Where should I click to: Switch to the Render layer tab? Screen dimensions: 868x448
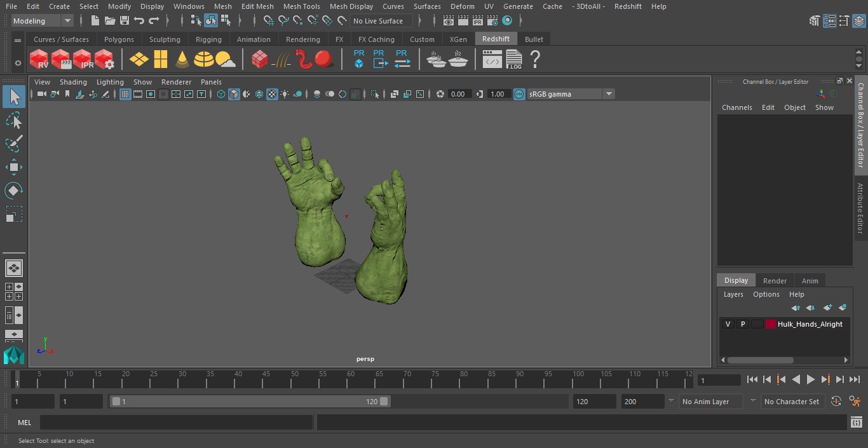tap(775, 280)
